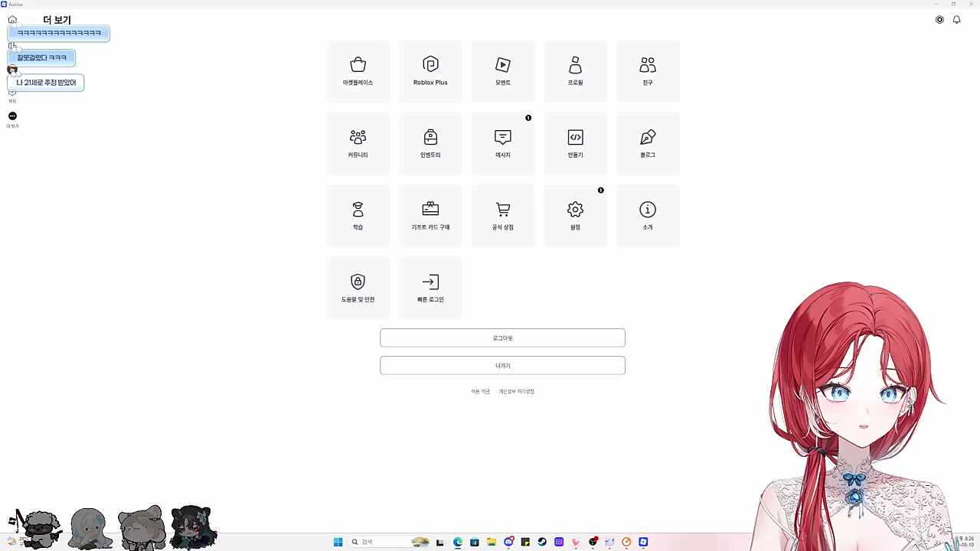Open the 친구 tile
The height and width of the screenshot is (551, 980).
[x=648, y=71]
